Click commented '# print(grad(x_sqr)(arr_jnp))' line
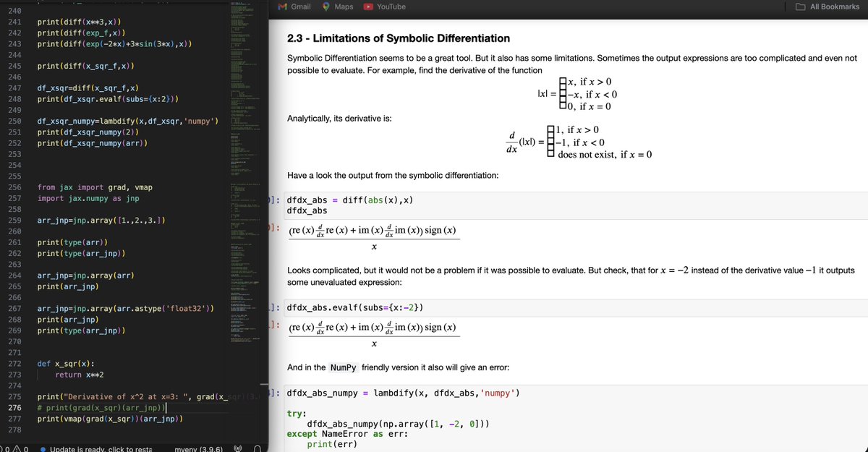Image resolution: width=868 pixels, height=452 pixels. click(x=102, y=408)
